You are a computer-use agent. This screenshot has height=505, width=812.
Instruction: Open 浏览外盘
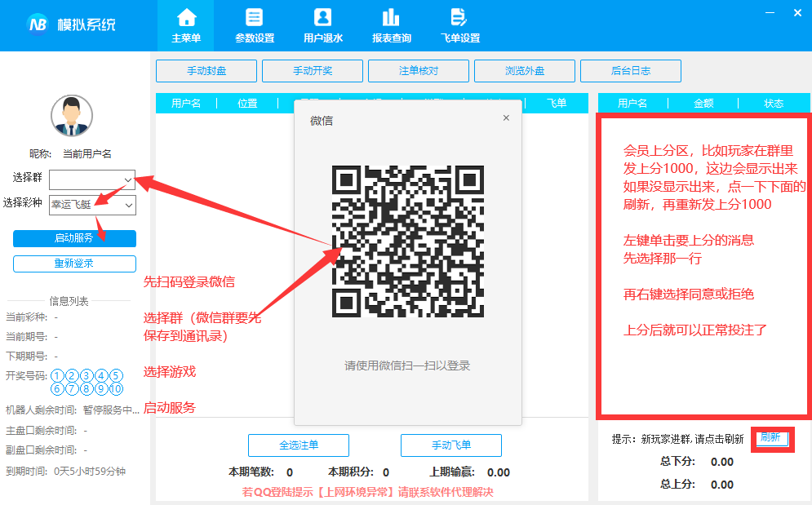(525, 71)
